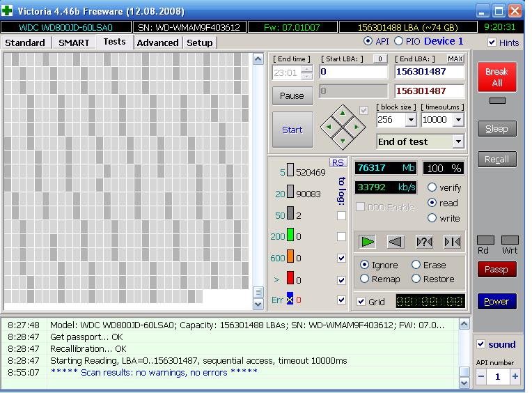Click the up arrow in diamond navigator
This screenshot has width=532, height=393.
tap(342, 112)
